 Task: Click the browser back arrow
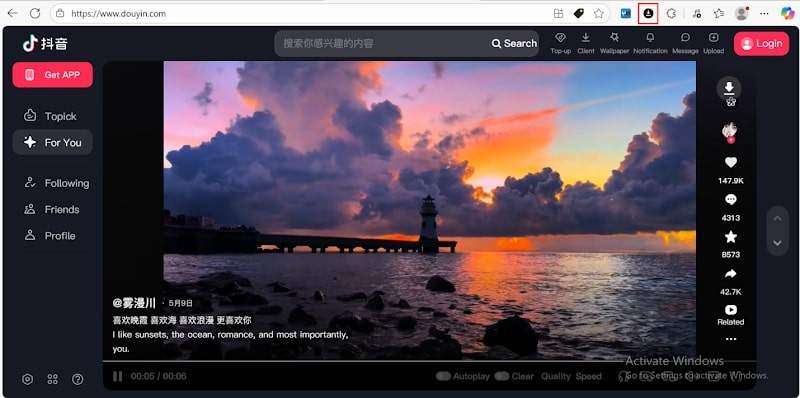[12, 13]
